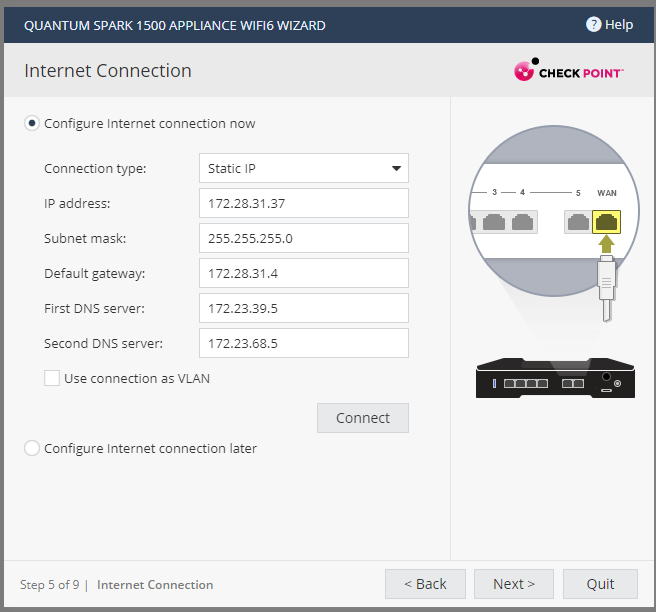The width and height of the screenshot is (656, 612).
Task: Click the First DNS server field
Action: pyautogui.click(x=304, y=308)
